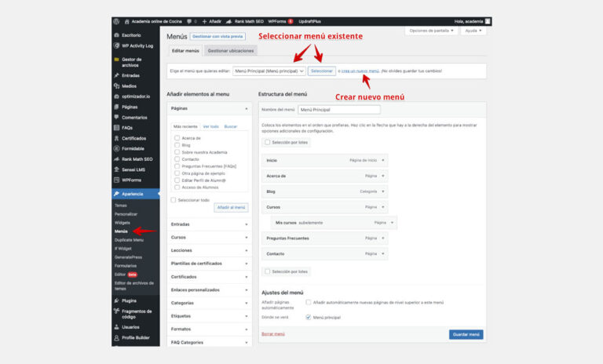Click the Plugins plug icon in sidebar
The image size is (603, 364).
[116, 300]
